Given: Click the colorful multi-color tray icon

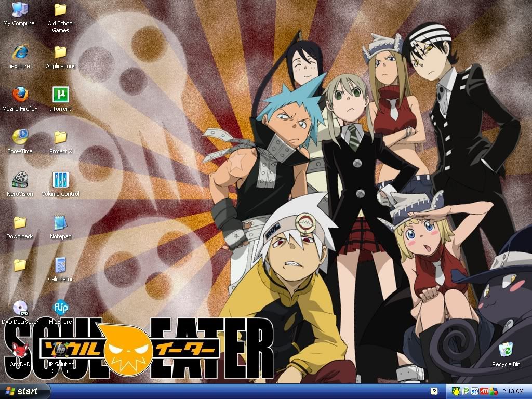Looking at the screenshot, I should [x=494, y=392].
